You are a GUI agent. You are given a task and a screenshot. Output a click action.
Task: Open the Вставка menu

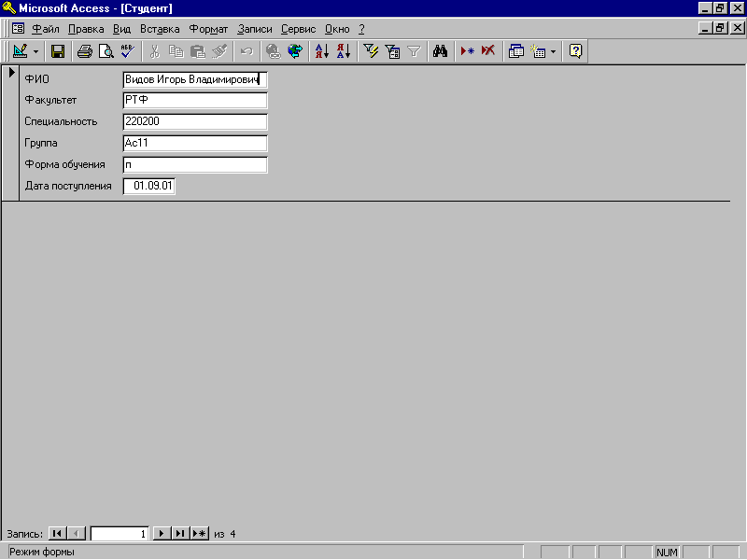point(160,29)
